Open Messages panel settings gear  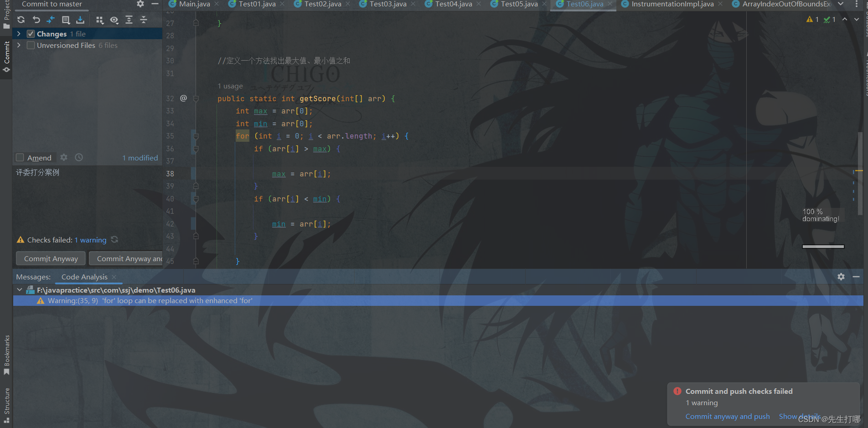(841, 277)
